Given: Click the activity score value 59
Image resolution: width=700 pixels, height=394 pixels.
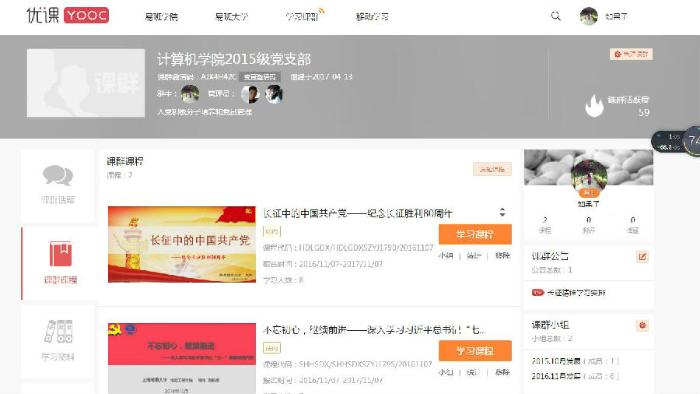Looking at the screenshot, I should point(644,112).
